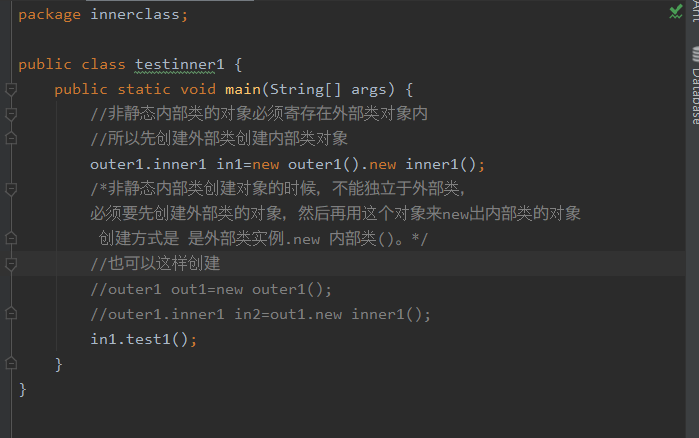This screenshot has width=699, height=438.
Task: Open the Ant tool window tab
Action: pos(695,11)
